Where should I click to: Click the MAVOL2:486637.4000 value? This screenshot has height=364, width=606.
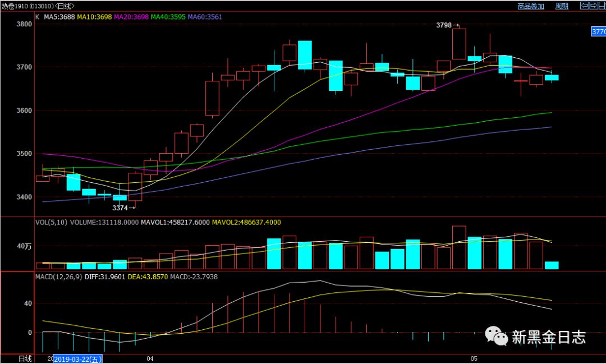click(x=246, y=223)
